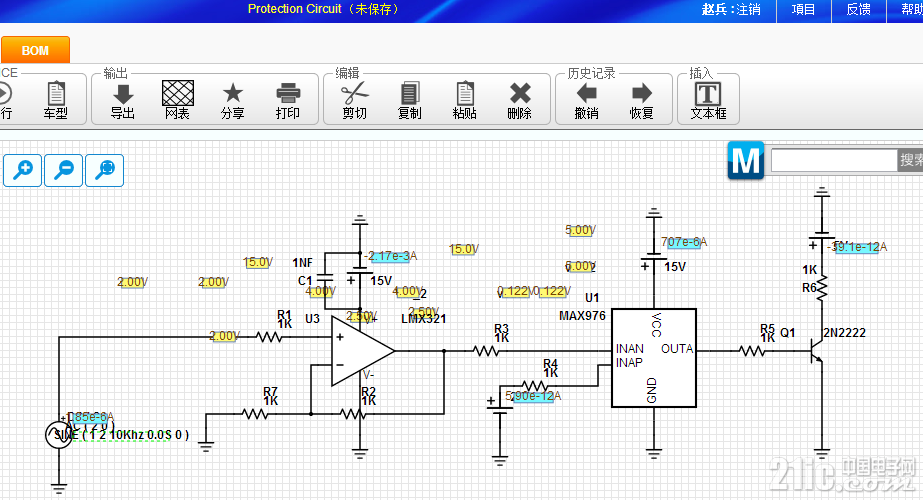Click the 2N2222 part name label

point(845,333)
